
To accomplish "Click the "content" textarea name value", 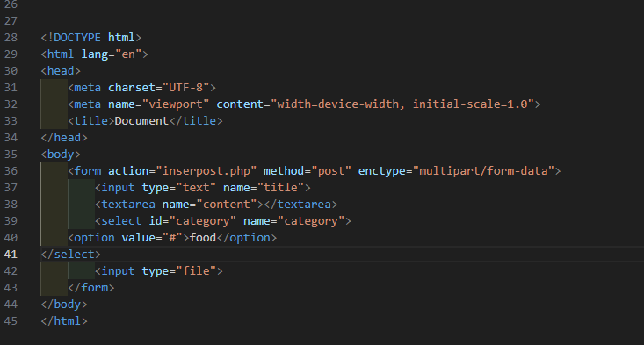I will pos(227,205).
